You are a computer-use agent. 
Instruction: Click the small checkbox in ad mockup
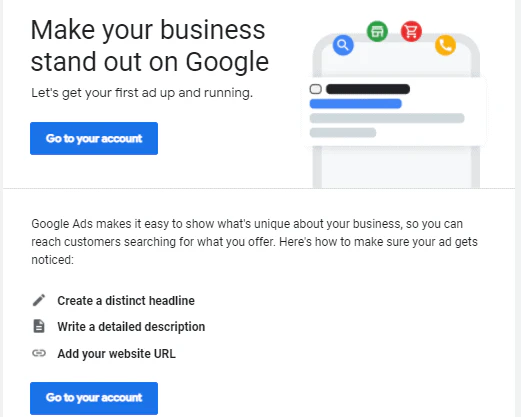coord(316,89)
